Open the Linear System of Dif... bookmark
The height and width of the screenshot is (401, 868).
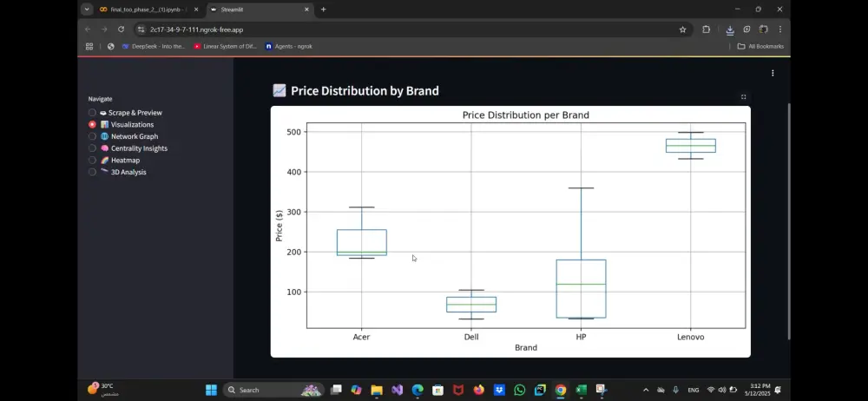tap(226, 47)
